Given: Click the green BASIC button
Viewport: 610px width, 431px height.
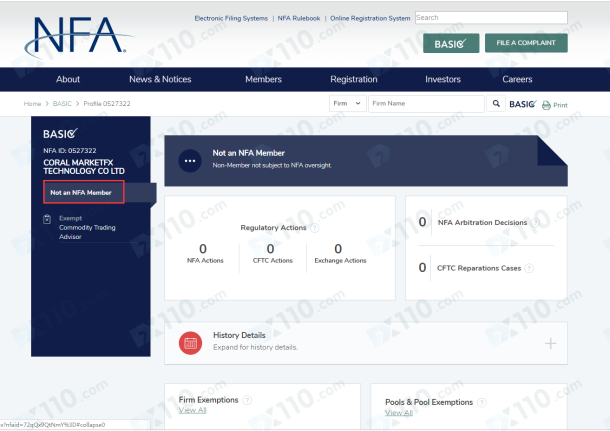Looking at the screenshot, I should coord(451,43).
